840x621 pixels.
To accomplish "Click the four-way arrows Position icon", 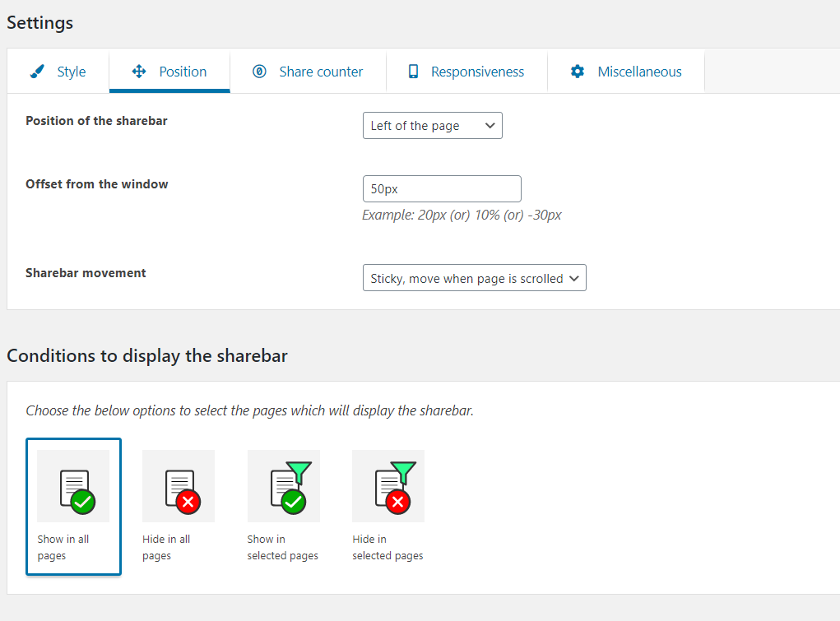I will tap(139, 72).
